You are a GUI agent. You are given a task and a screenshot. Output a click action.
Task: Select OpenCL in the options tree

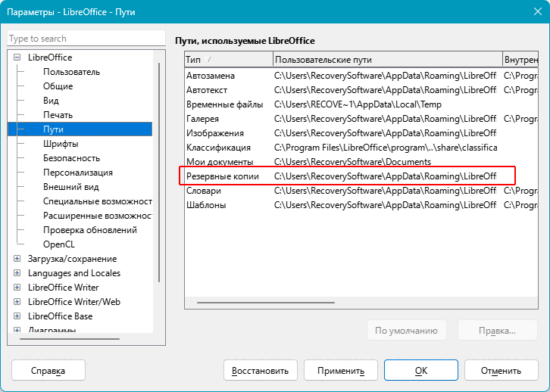click(59, 244)
